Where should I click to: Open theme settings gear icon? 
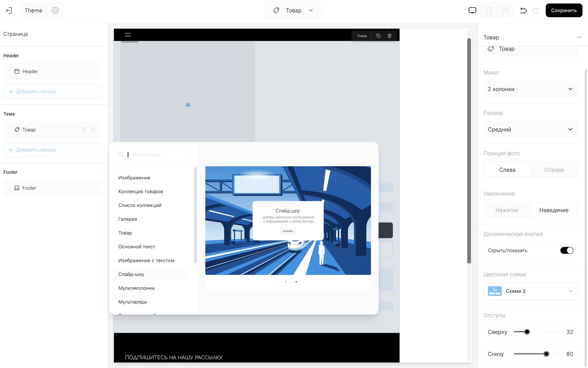pos(55,11)
